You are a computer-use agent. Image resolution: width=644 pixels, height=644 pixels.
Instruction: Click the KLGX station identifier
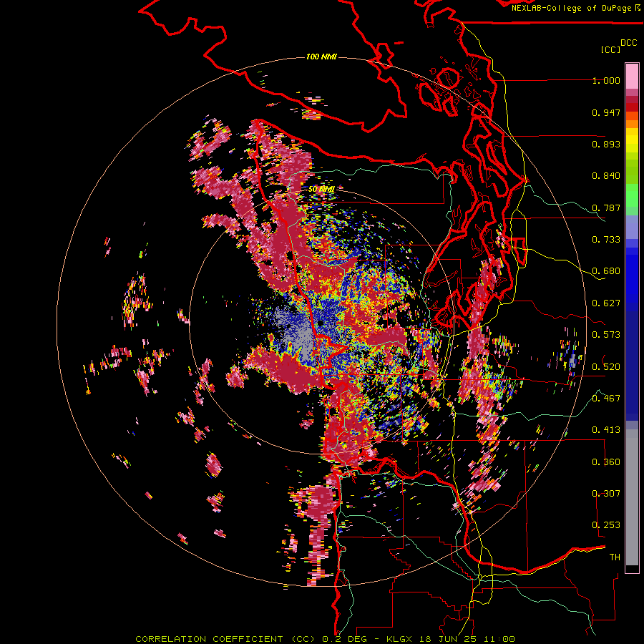pos(401,639)
